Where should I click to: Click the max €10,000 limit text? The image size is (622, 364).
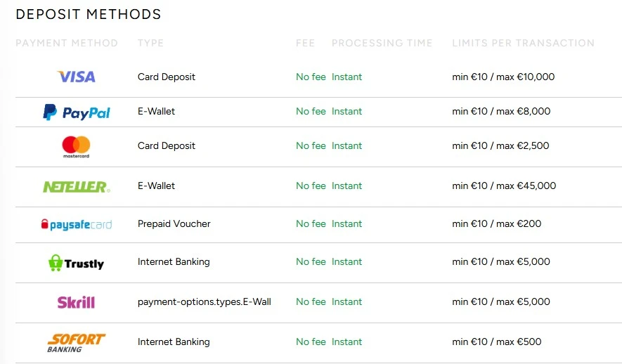525,77
